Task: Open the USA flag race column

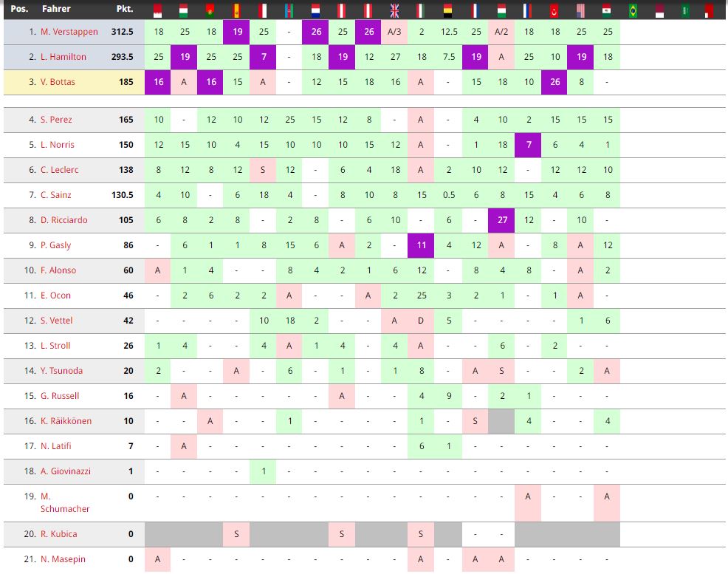Action: pyautogui.click(x=580, y=10)
